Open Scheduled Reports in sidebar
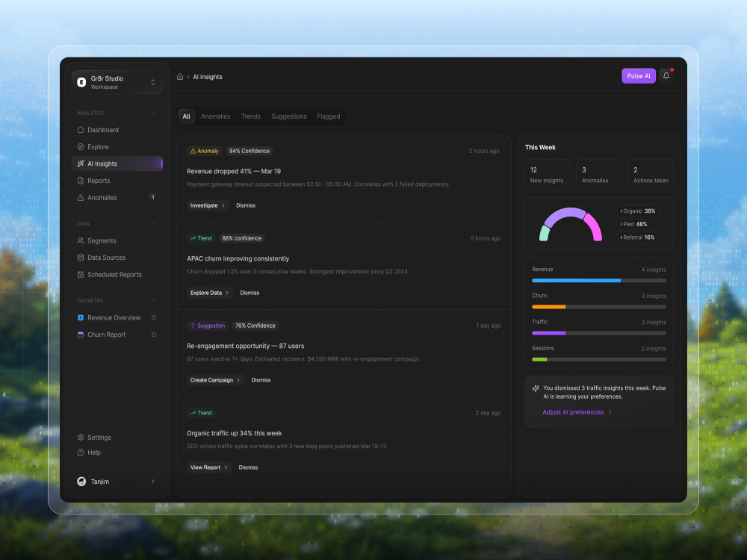The width and height of the screenshot is (747, 560). tap(117, 274)
